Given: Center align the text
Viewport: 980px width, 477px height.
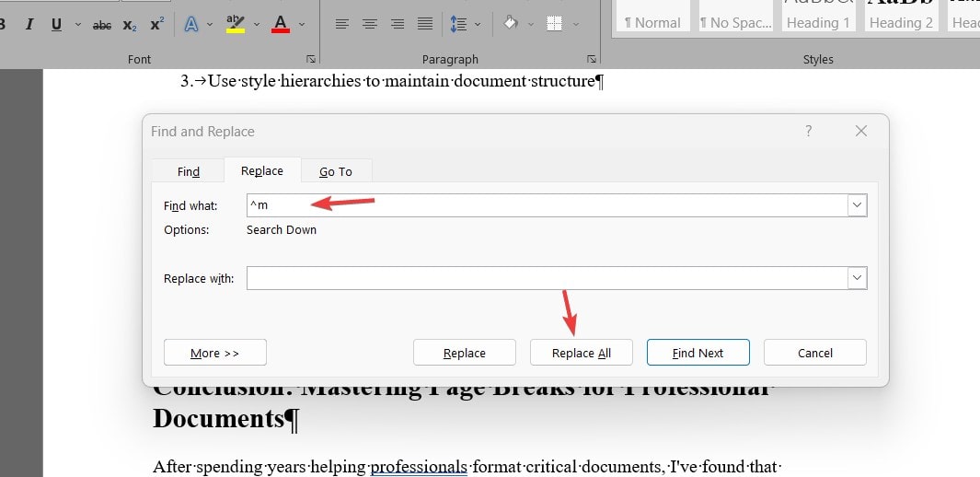Looking at the screenshot, I should click(370, 24).
